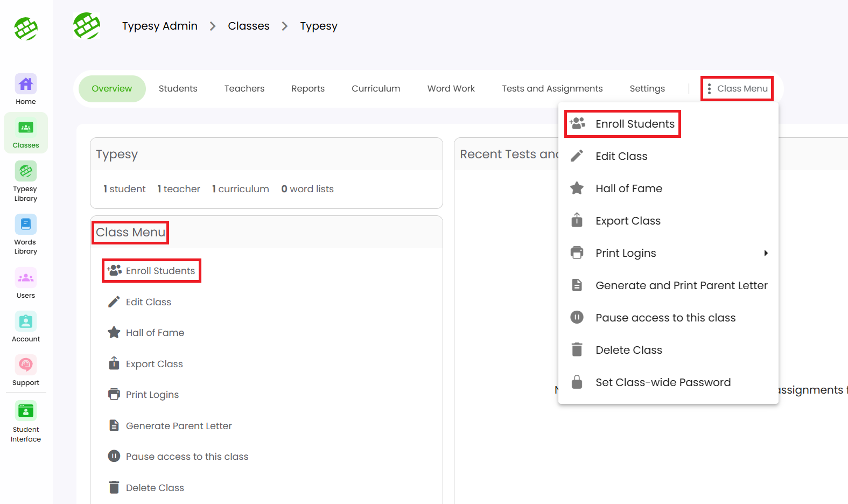Viewport: 848px width, 504px height.
Task: Open Hall of Fame in left panel
Action: tap(155, 333)
